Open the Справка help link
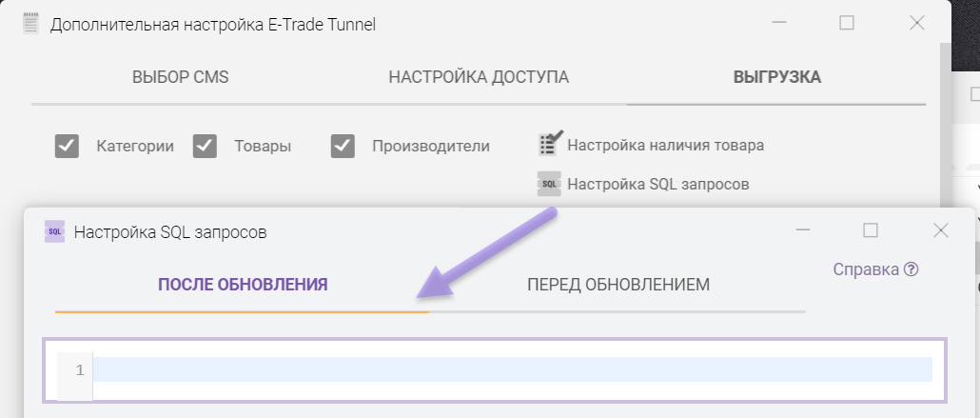This screenshot has height=418, width=980. click(x=866, y=269)
